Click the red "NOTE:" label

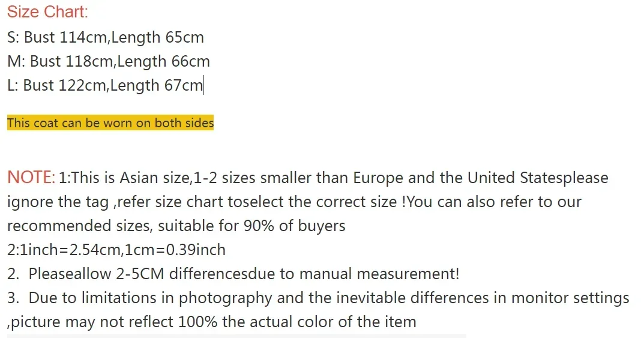pyautogui.click(x=31, y=178)
